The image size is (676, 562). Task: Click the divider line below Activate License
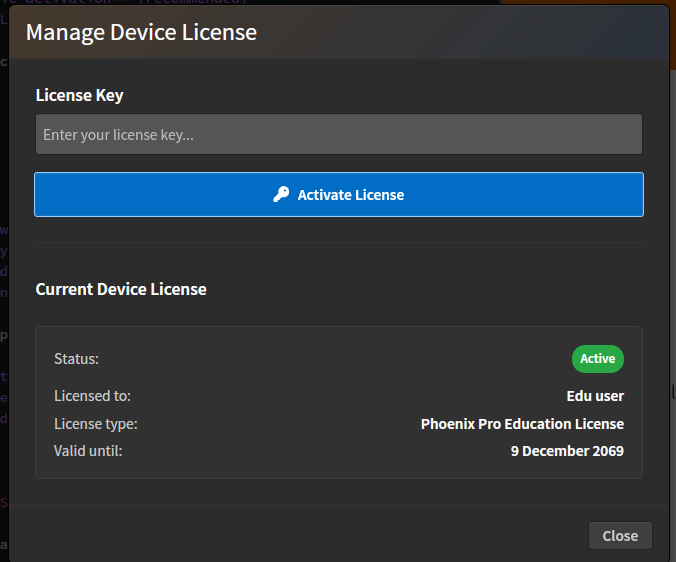tap(338, 242)
